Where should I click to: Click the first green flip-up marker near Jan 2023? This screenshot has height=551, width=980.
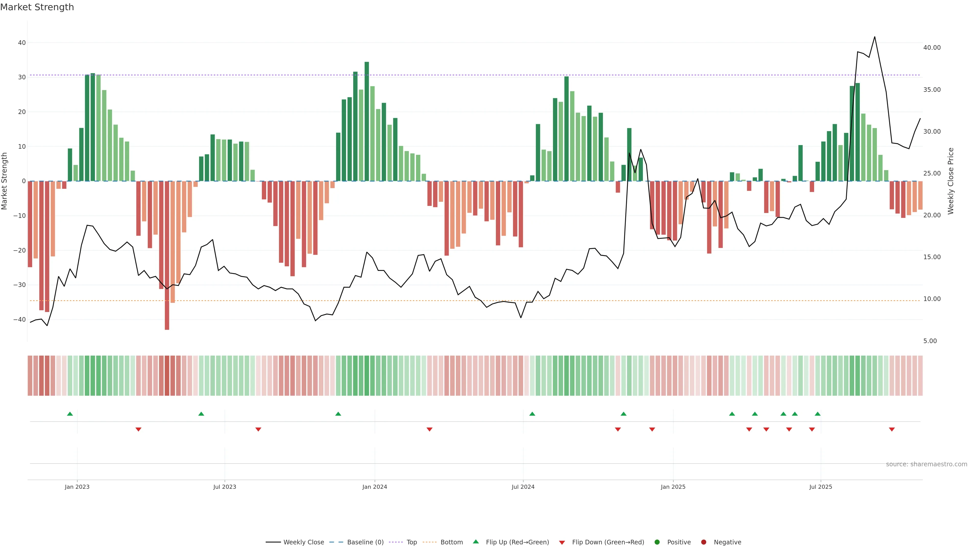click(x=70, y=414)
